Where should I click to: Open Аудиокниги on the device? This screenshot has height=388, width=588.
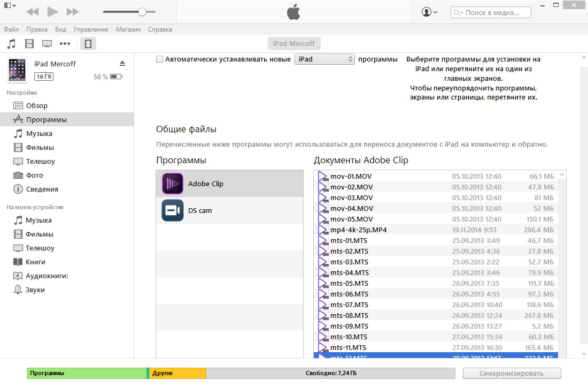[x=67, y=276]
